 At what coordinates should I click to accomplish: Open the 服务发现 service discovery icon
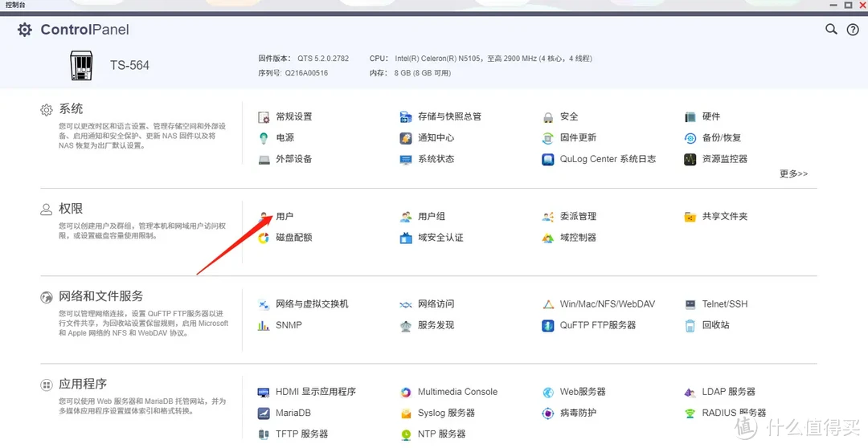point(406,325)
